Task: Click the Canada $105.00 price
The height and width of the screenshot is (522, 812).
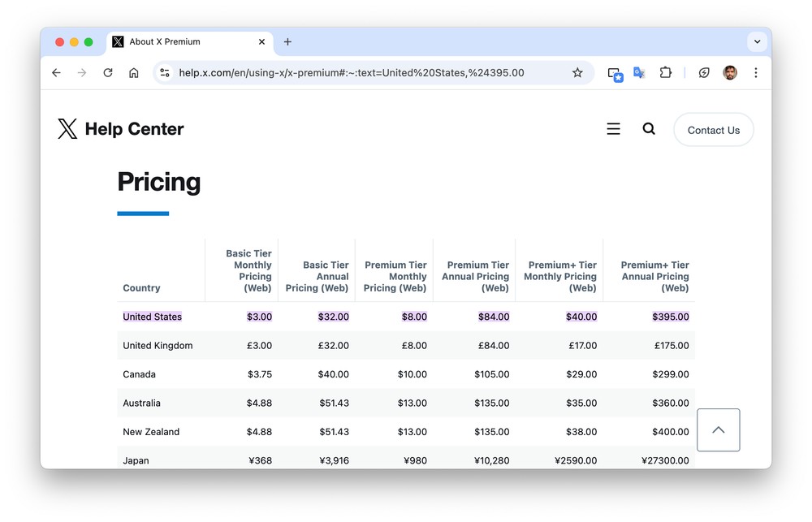Action: point(491,374)
